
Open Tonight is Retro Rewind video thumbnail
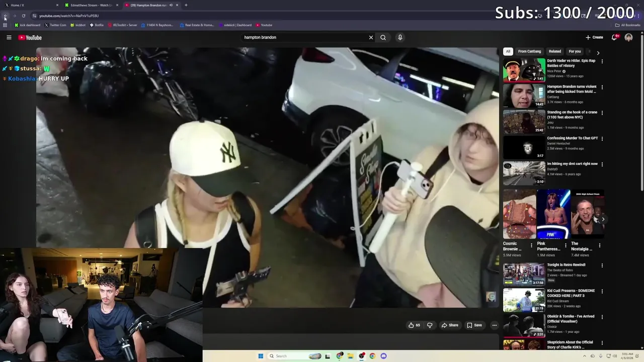pyautogui.click(x=524, y=274)
